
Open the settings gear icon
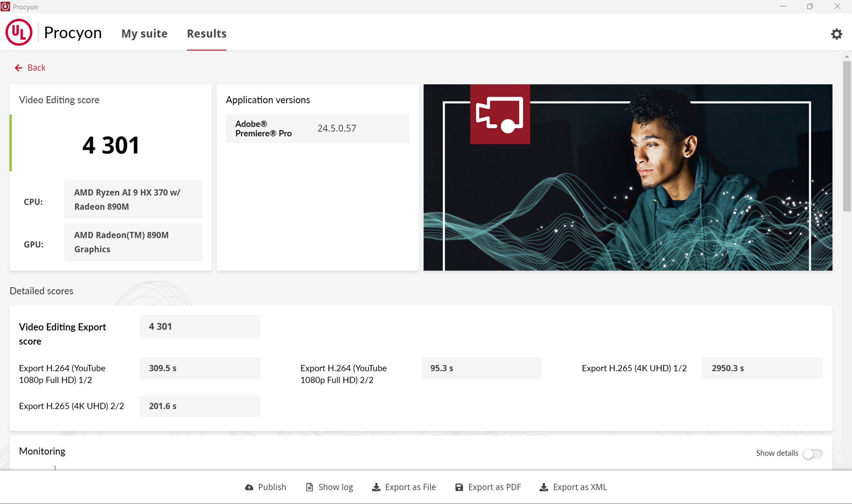(x=836, y=34)
